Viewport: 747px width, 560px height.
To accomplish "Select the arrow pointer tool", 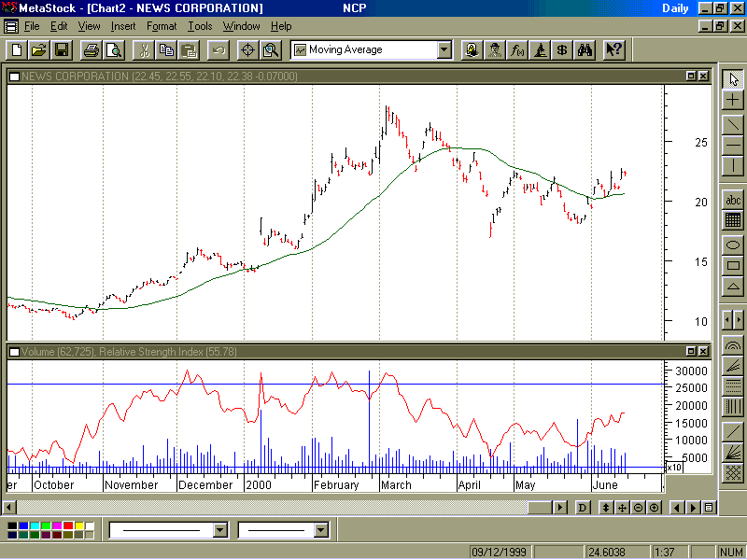I will coord(733,79).
